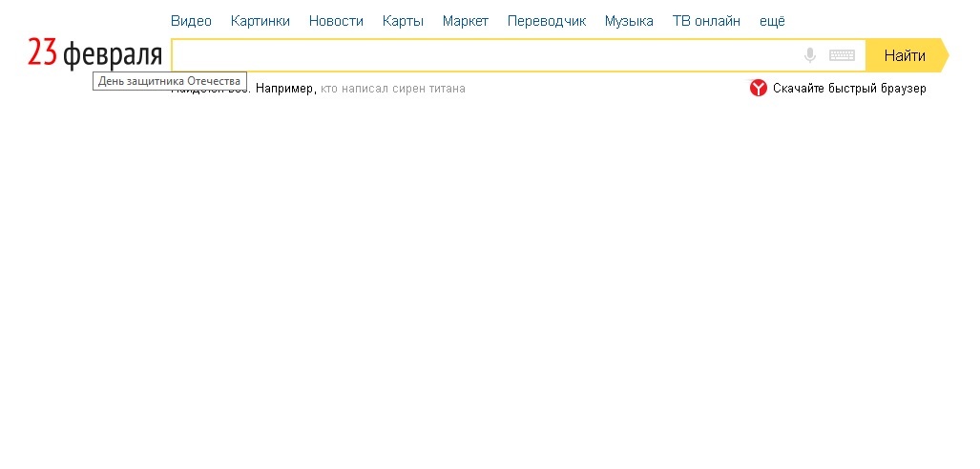Open ТВ онлайн
The image size is (980, 469).
click(706, 21)
